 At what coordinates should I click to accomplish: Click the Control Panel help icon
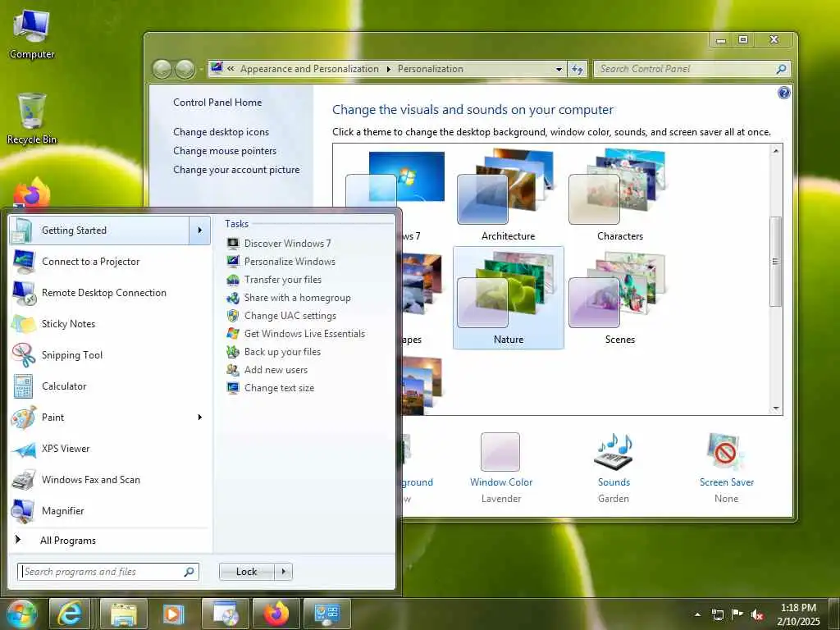point(783,93)
